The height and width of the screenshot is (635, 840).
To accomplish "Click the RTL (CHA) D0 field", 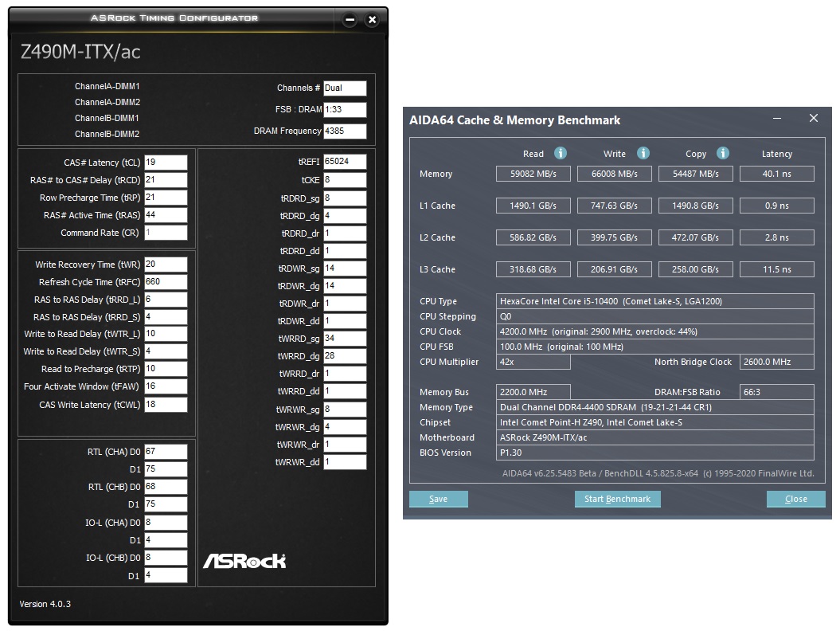I will (x=166, y=452).
